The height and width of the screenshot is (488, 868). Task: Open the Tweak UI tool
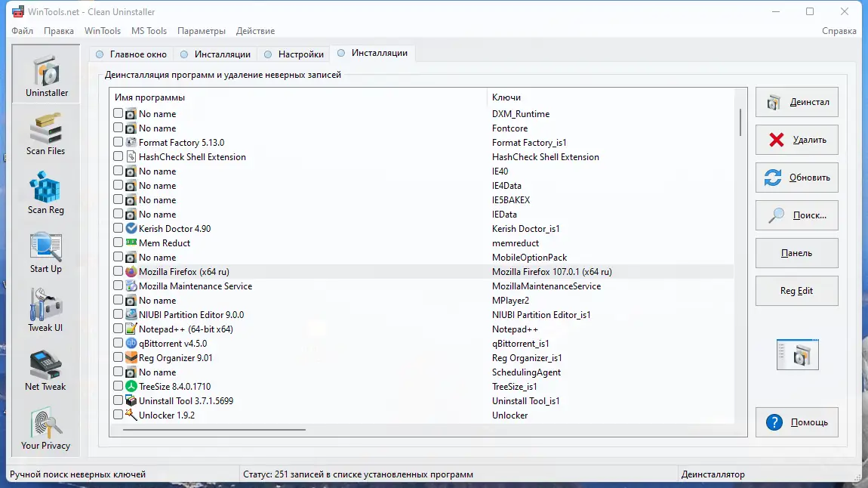coord(46,310)
